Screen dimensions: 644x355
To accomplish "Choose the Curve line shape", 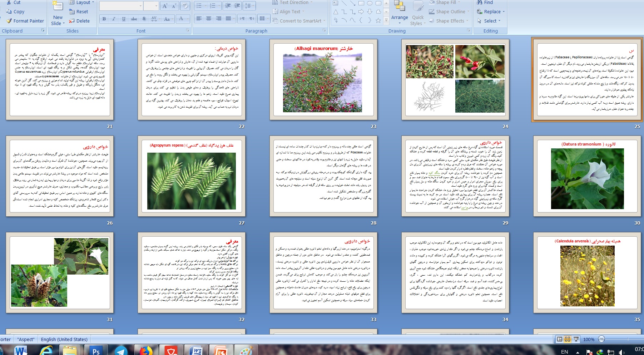I will pos(353,20).
